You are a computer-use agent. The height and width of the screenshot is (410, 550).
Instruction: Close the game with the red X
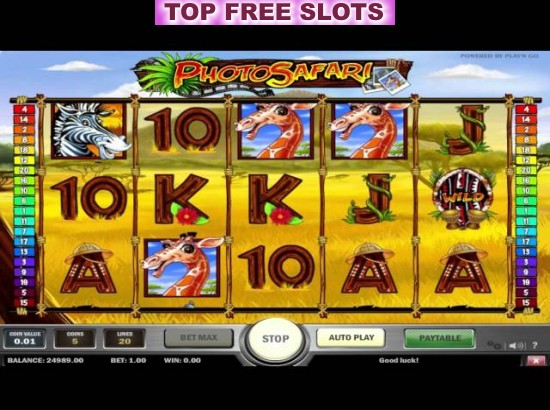pos(536,361)
